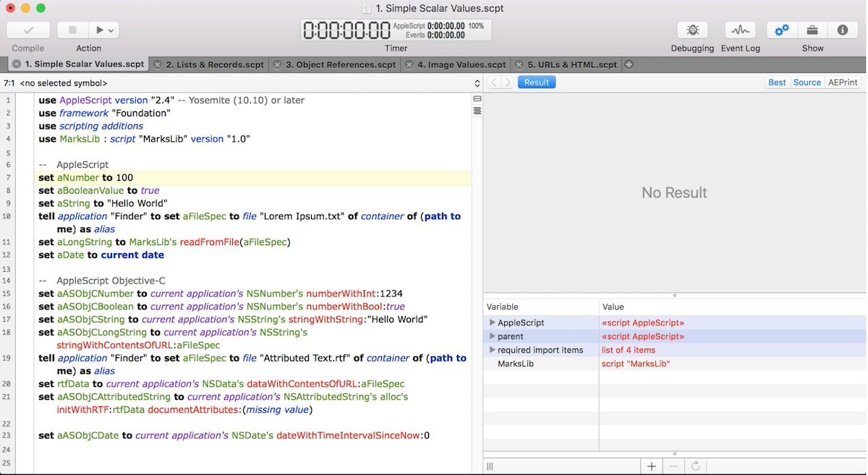The image size is (868, 475).
Task: Click "use scripting additions" line
Action: (x=90, y=126)
